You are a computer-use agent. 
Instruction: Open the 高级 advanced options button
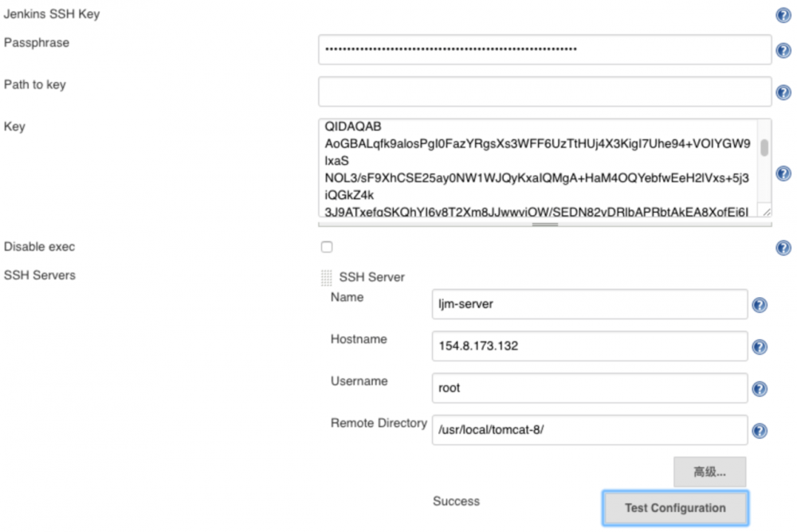coord(709,471)
